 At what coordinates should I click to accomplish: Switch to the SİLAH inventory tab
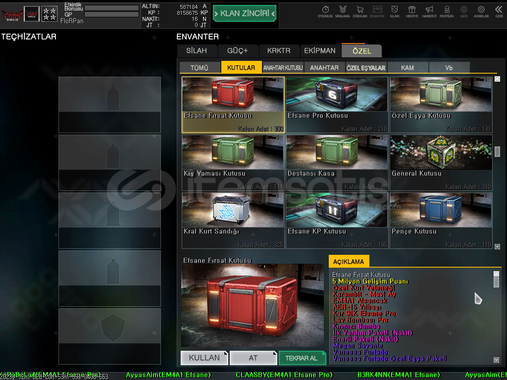pos(197,51)
